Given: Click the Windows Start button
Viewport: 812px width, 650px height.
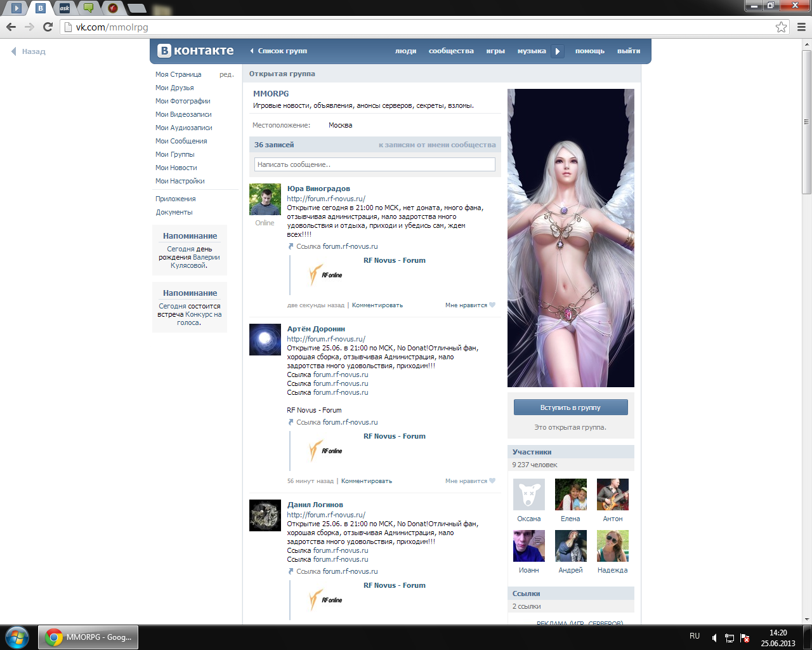Looking at the screenshot, I should pyautogui.click(x=17, y=637).
